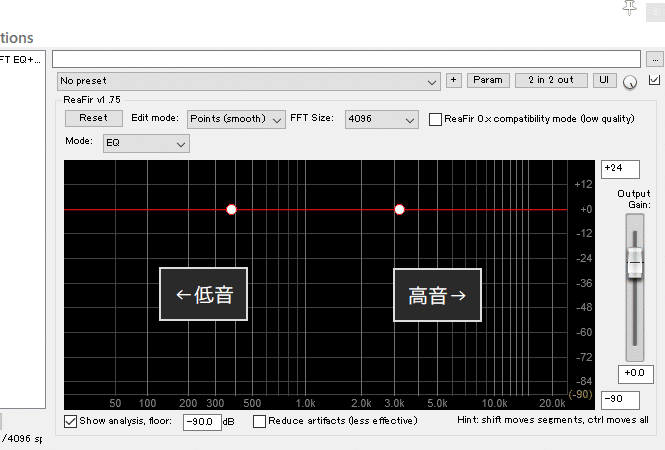Viewport: 665px width, 450px height.
Task: Open the FFT Size dropdown
Action: 381,119
